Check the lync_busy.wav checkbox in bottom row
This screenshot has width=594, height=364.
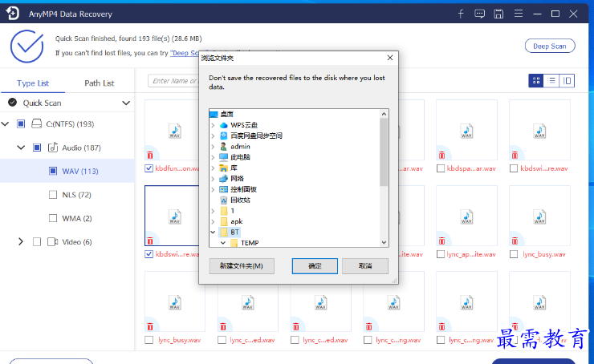point(148,340)
